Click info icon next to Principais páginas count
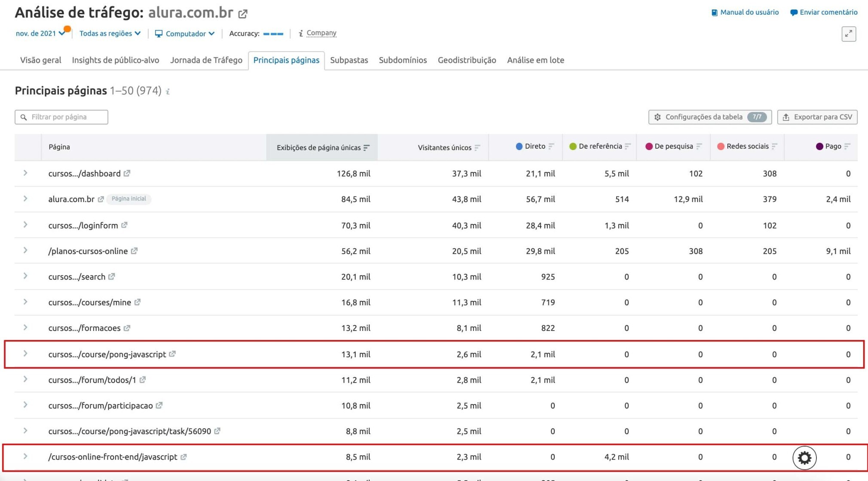Image resolution: width=868 pixels, height=481 pixels. 168,91
